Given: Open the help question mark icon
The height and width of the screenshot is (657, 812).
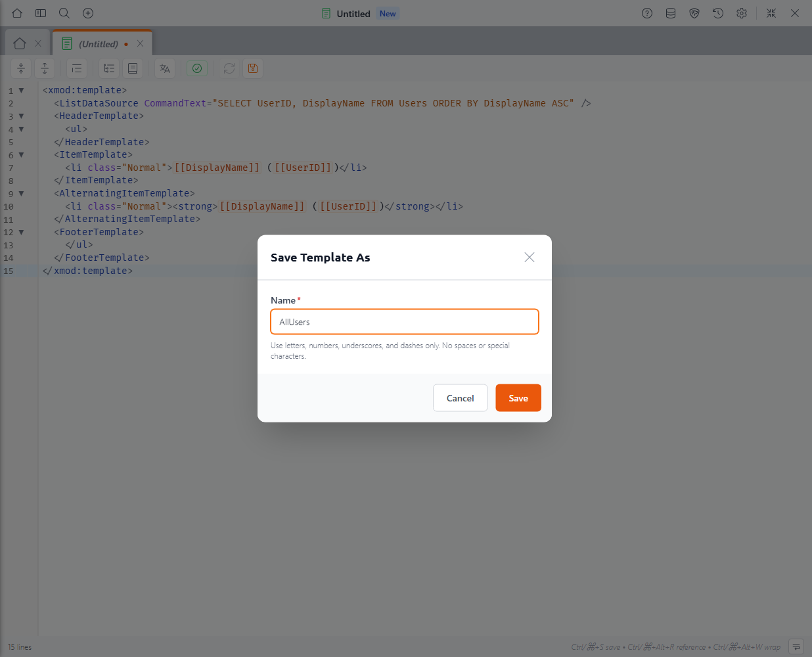Looking at the screenshot, I should (647, 13).
